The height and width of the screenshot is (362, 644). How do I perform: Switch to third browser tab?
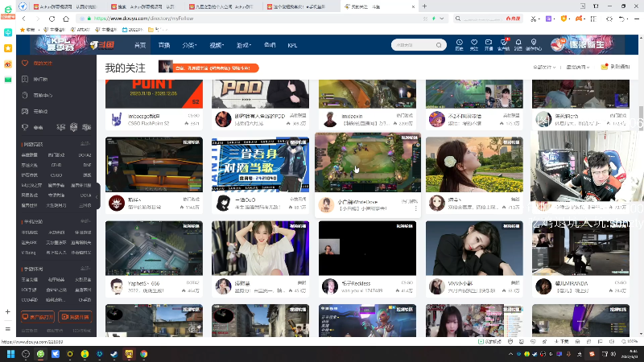coord(224,6)
